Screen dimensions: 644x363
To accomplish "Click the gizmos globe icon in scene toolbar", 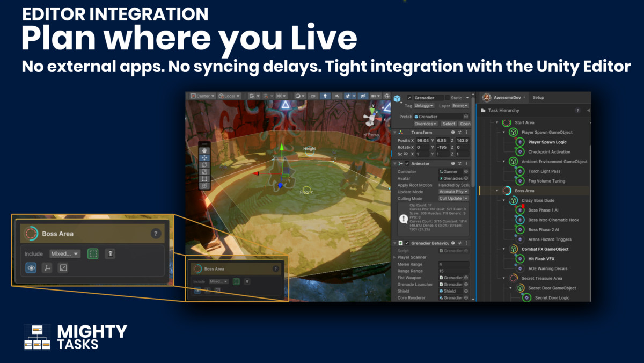I will click(386, 96).
